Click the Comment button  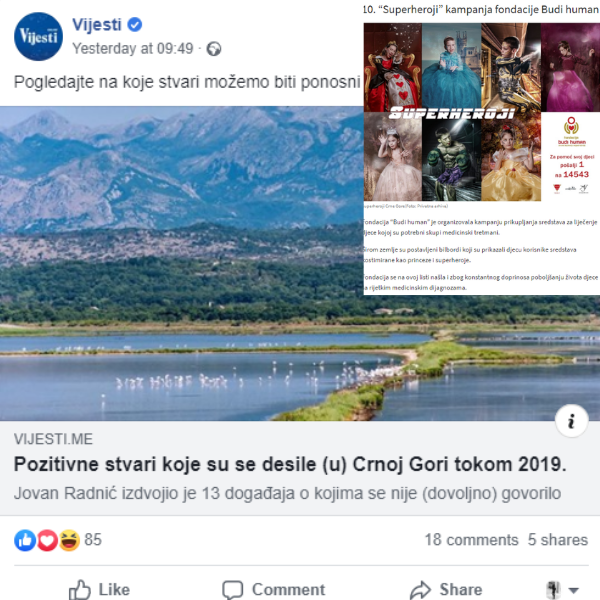pyautogui.click(x=274, y=589)
